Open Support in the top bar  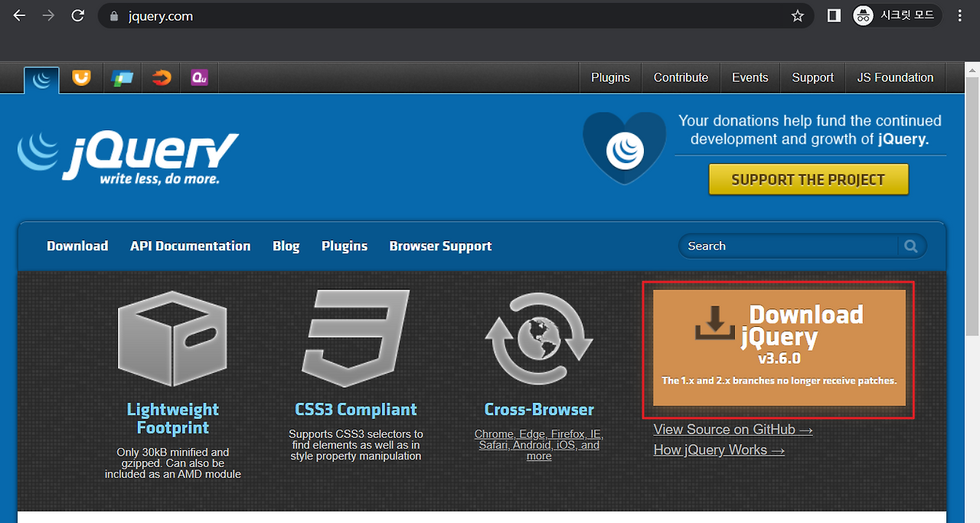(812, 77)
